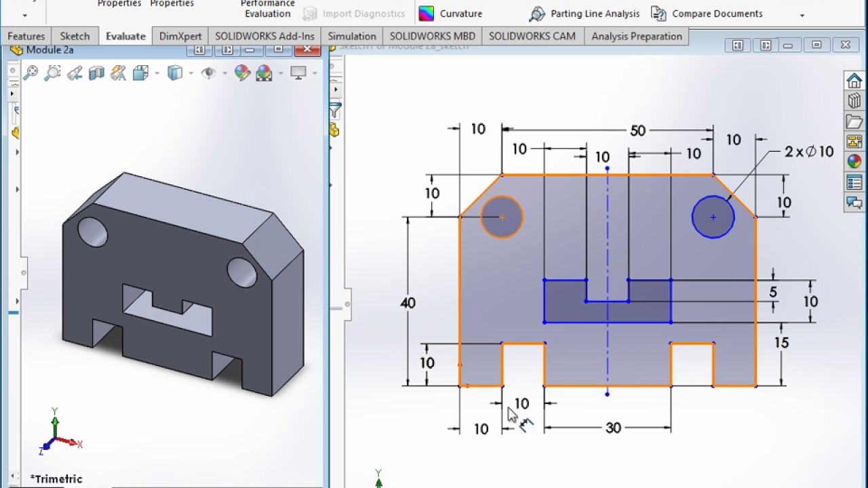The height and width of the screenshot is (488, 868).
Task: Select the Zoom to Area tool
Action: click(x=52, y=73)
